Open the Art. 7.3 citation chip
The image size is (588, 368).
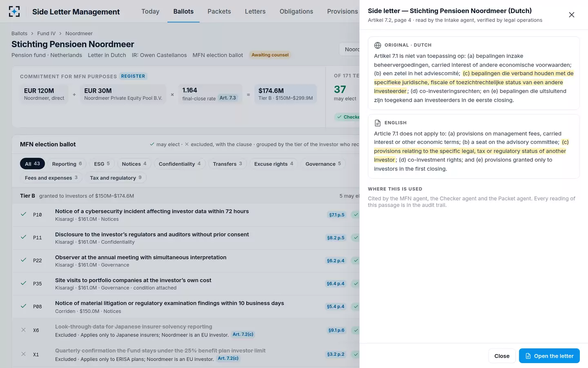click(228, 98)
